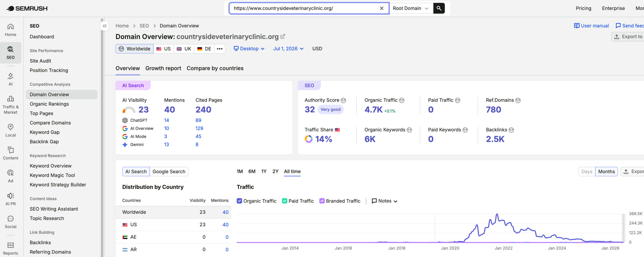
Task: Select 2Y time range
Action: (275, 172)
